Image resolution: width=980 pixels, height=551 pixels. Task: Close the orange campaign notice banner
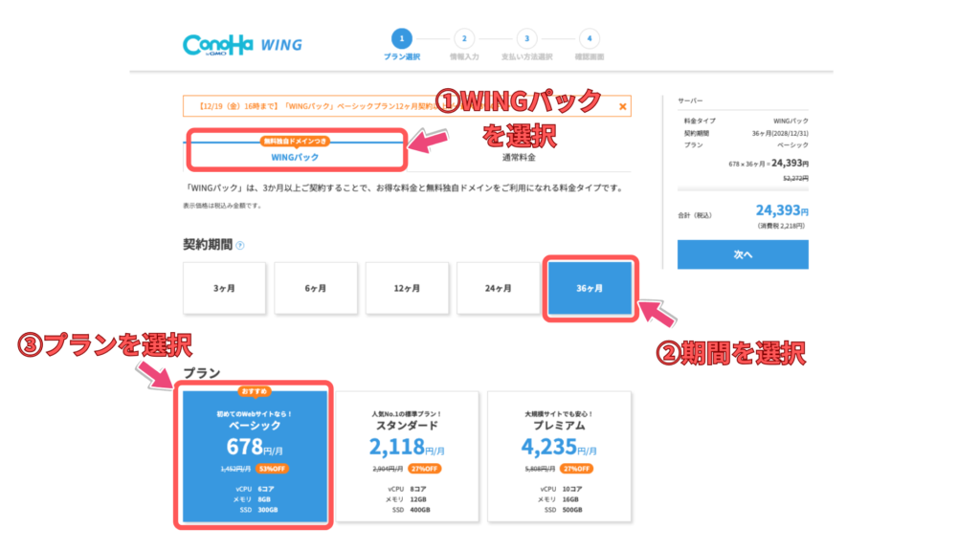624,106
